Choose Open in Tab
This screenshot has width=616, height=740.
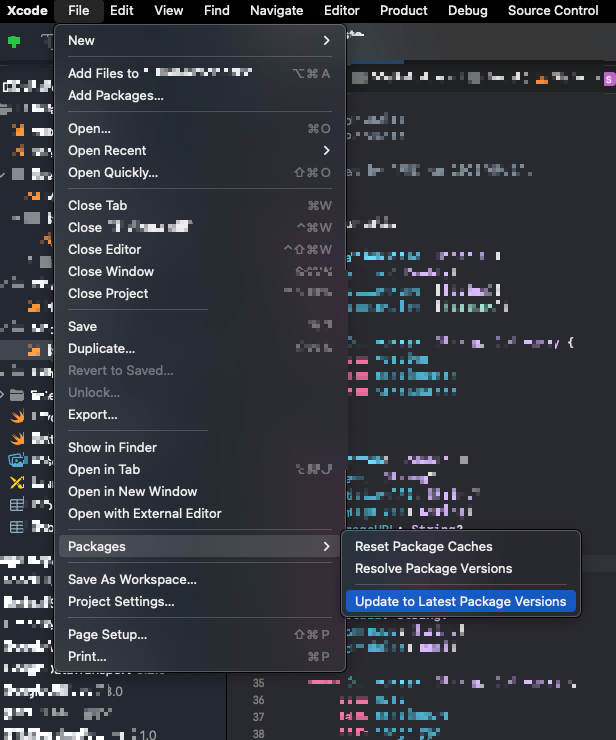200,470
